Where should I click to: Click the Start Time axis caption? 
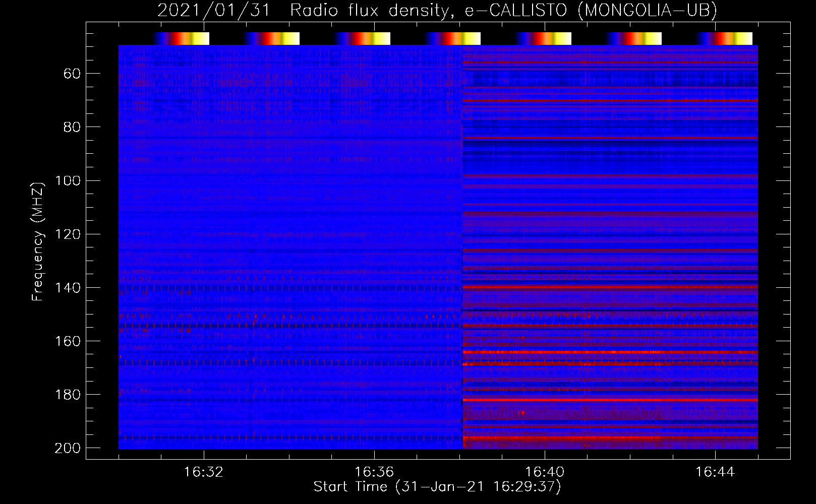[437, 487]
